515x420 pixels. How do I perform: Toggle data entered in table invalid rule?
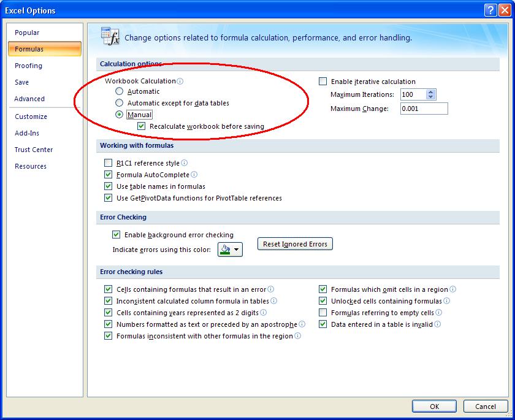(x=323, y=324)
